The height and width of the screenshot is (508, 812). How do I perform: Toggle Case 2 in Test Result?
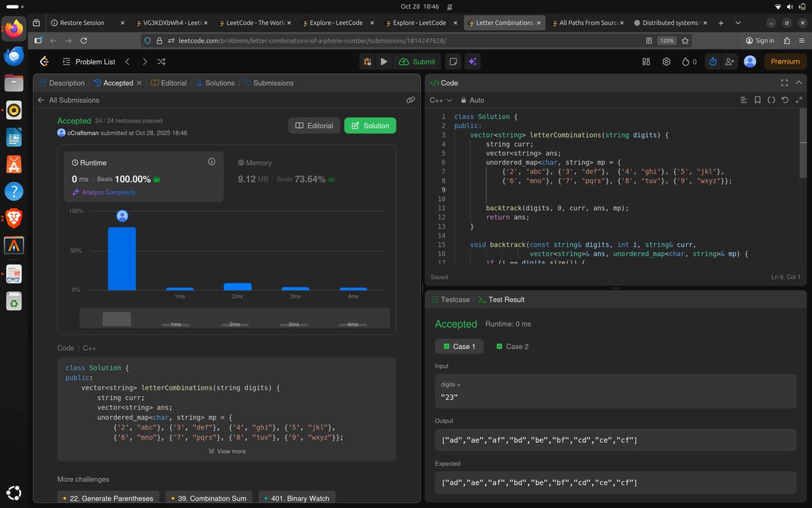click(x=512, y=346)
